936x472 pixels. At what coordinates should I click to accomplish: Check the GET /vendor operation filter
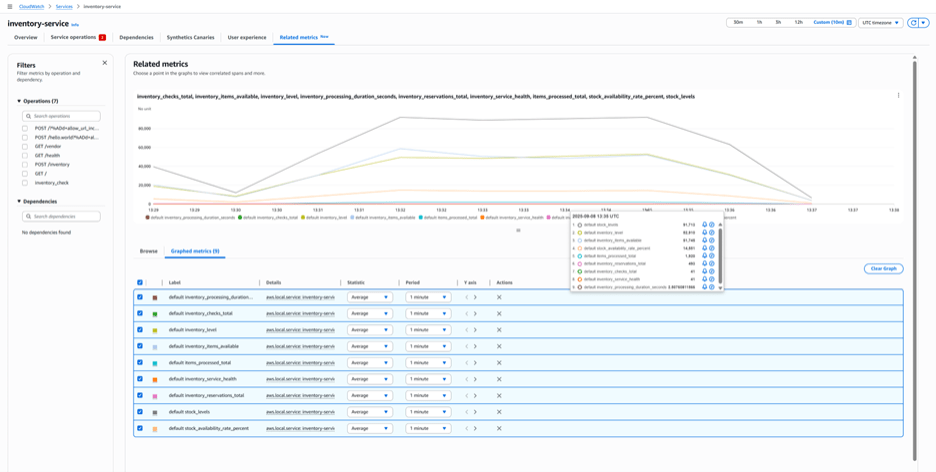(25, 146)
